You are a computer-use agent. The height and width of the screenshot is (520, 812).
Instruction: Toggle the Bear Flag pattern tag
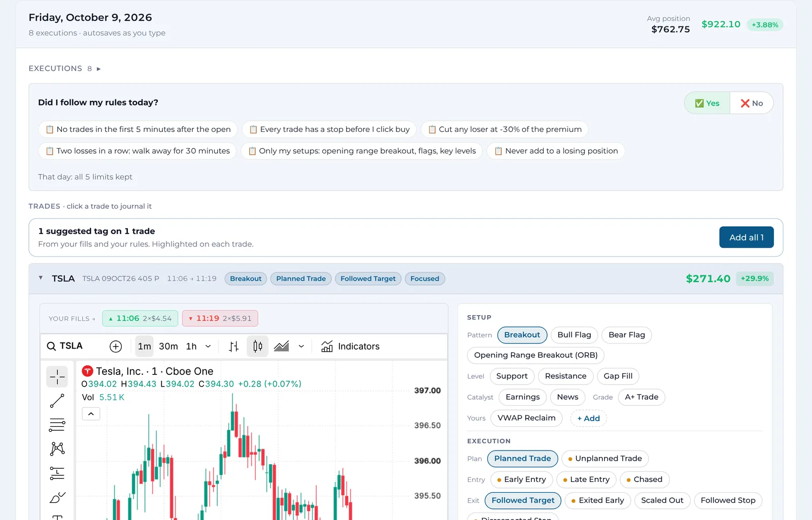pyautogui.click(x=626, y=335)
